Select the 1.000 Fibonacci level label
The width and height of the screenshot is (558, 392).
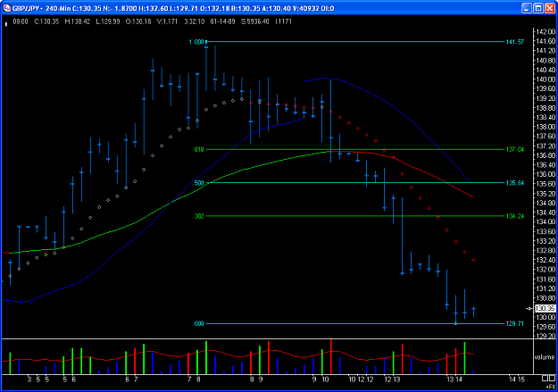pos(196,42)
